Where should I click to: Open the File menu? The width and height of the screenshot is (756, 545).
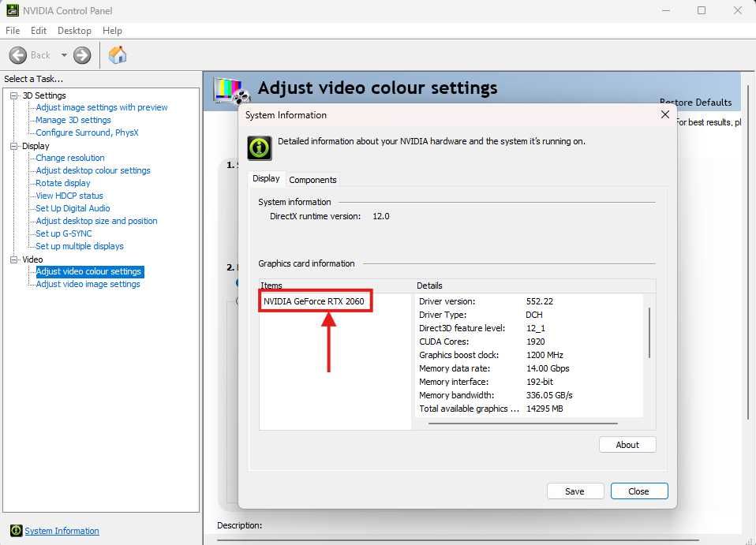pos(13,30)
